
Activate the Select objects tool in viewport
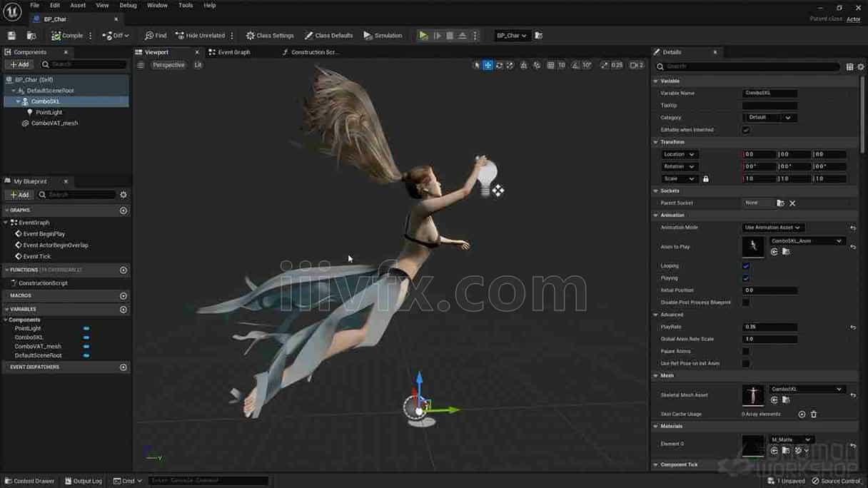(477, 65)
